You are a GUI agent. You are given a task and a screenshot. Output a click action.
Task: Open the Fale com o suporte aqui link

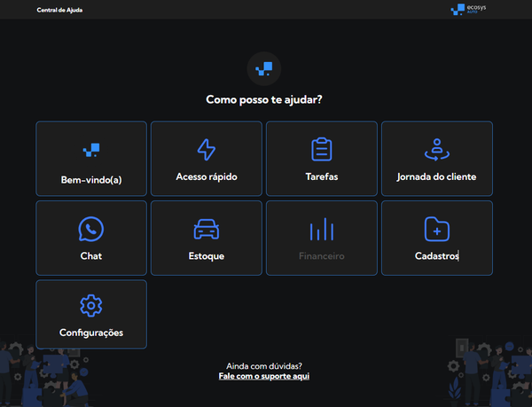[x=264, y=376]
